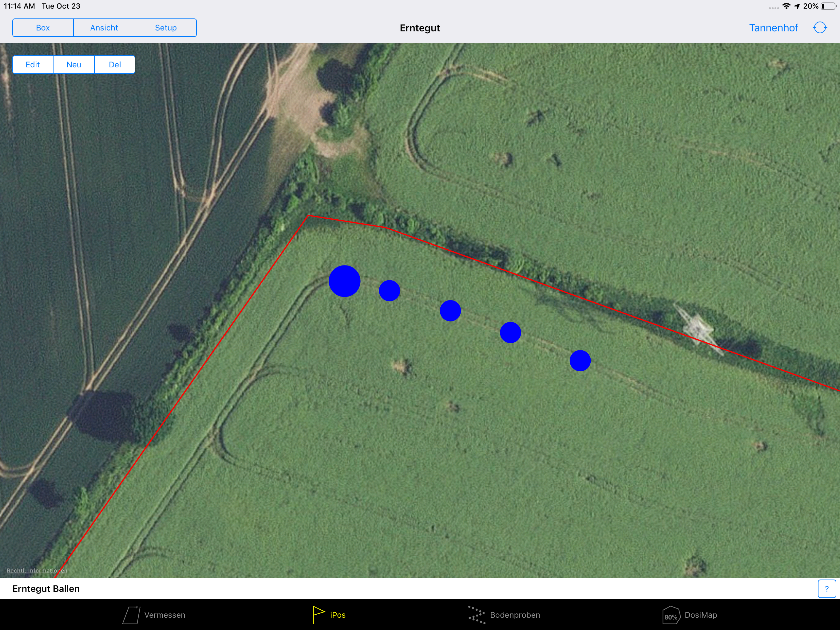Select the Vermessen parallelogram icon
This screenshot has width=840, height=630.
[x=131, y=615]
